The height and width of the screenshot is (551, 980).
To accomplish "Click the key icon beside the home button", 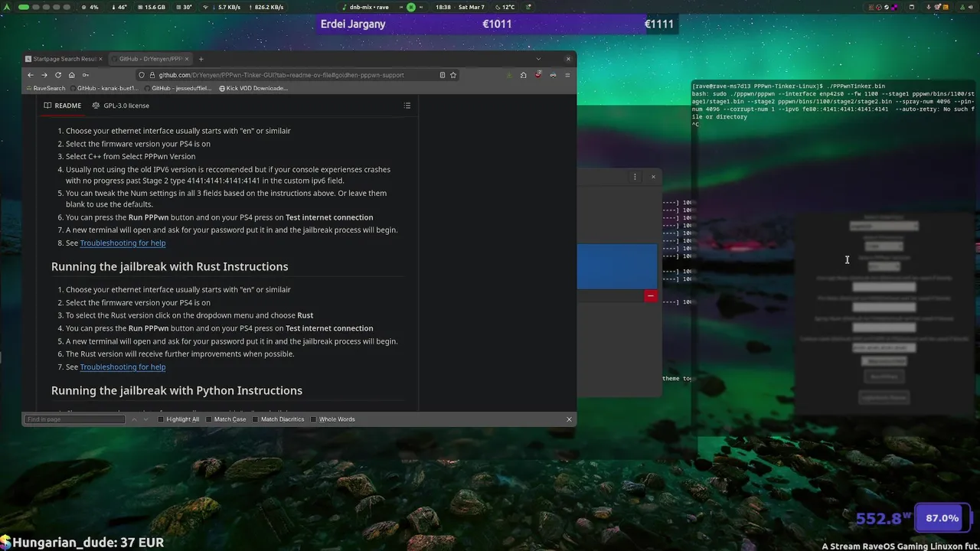I will [x=85, y=75].
